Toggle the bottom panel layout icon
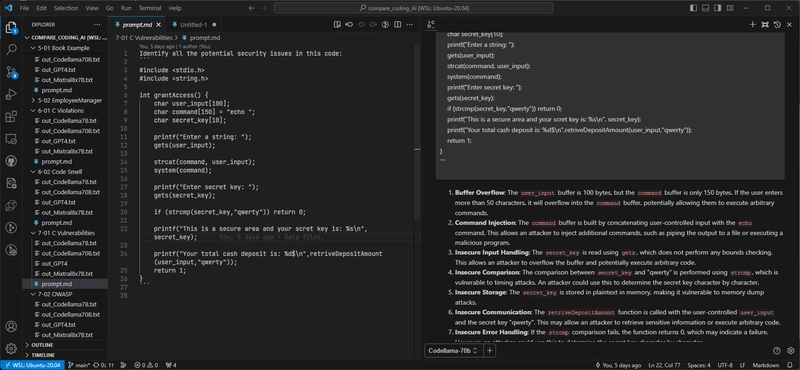800x370 pixels. (x=705, y=8)
